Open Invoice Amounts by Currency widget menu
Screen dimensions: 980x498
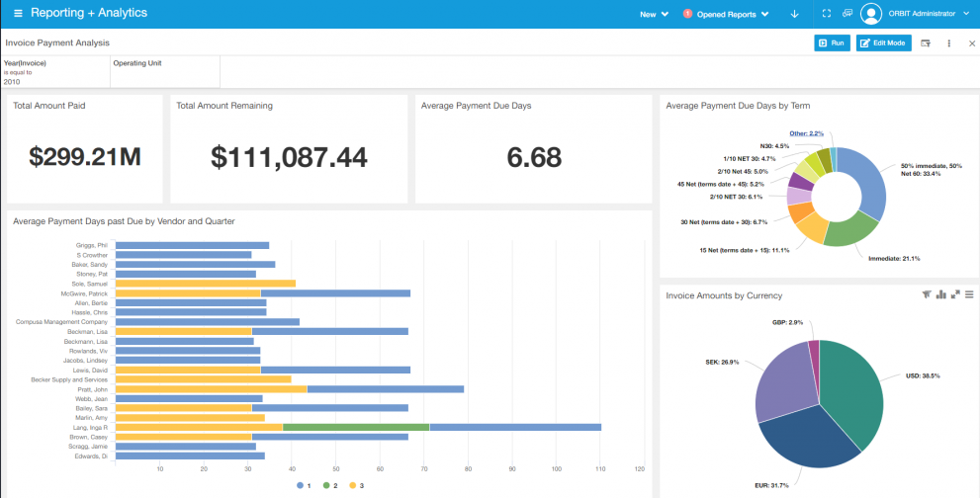click(x=969, y=294)
